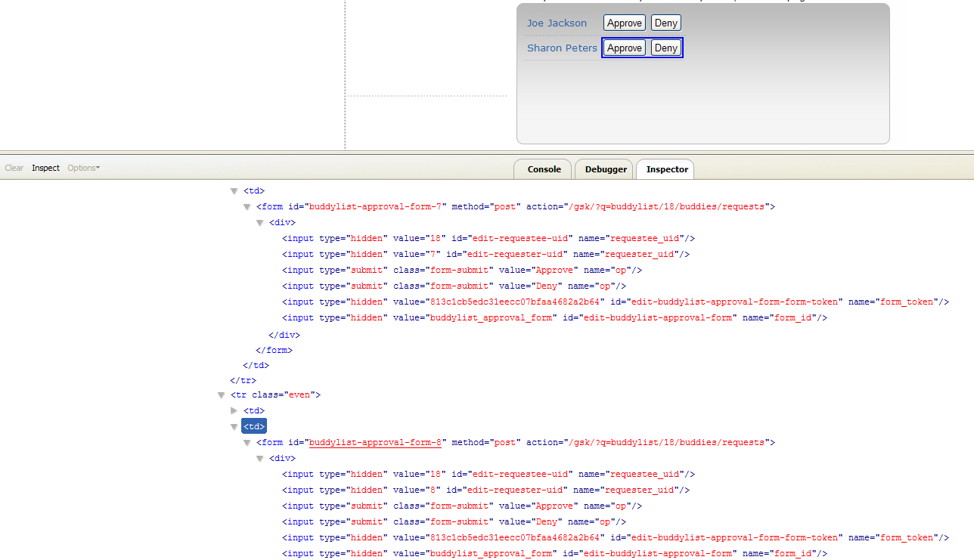Collapse the div under buddylist-approval-form-8
Image resolution: width=974 pixels, height=560 pixels.
[x=260, y=459]
